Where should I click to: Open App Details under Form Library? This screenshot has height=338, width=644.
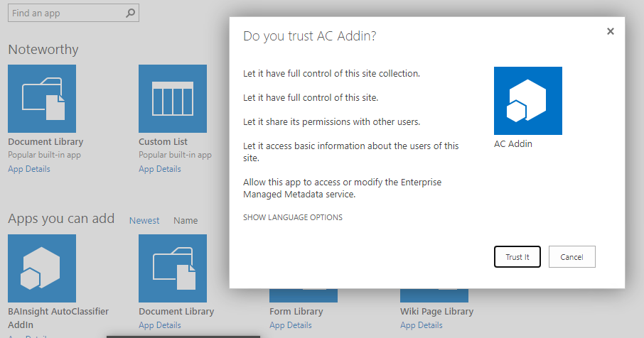pos(291,325)
